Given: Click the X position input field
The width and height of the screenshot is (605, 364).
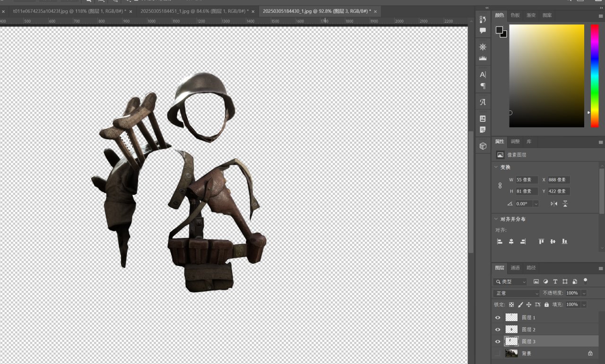Looking at the screenshot, I should coord(558,180).
